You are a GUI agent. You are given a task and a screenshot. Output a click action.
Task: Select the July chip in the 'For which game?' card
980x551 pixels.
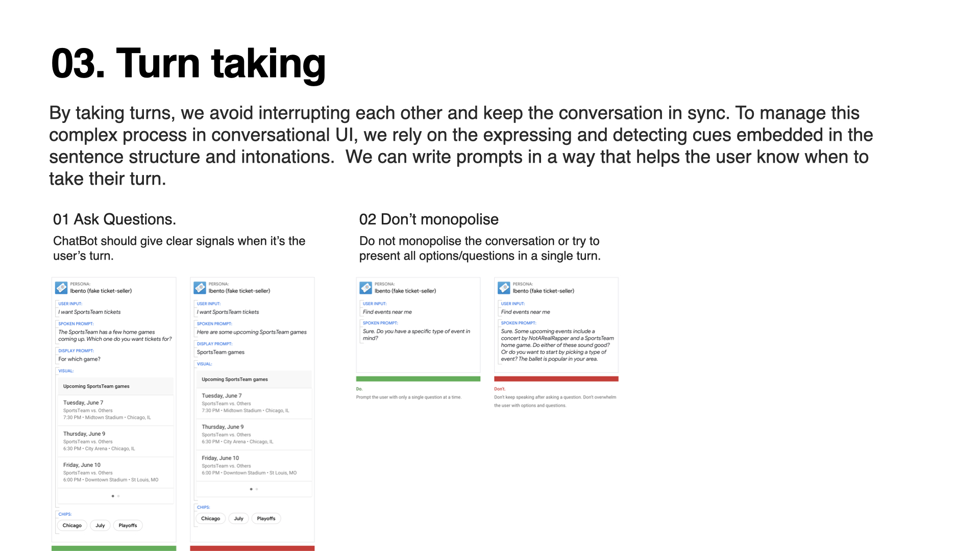pos(100,525)
